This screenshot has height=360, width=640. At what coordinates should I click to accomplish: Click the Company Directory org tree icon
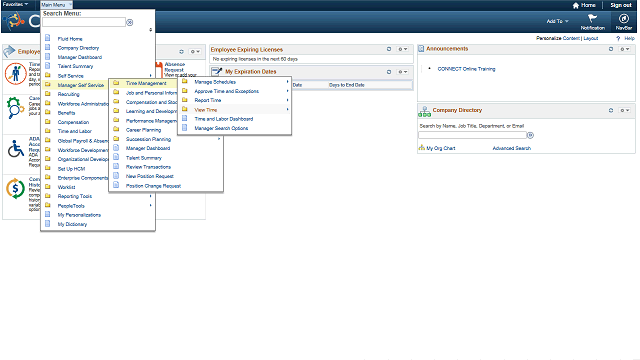coord(424,111)
